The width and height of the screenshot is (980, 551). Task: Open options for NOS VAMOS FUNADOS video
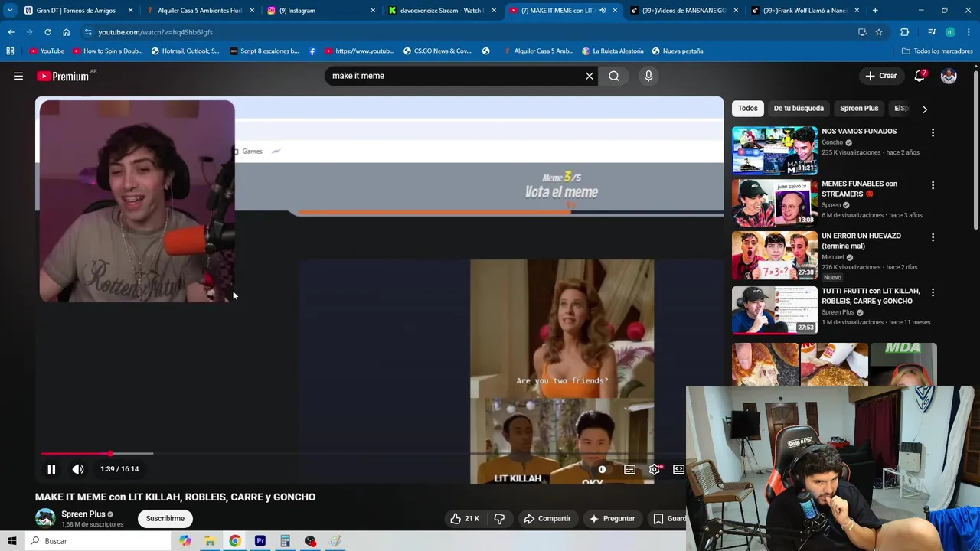[x=933, y=132]
